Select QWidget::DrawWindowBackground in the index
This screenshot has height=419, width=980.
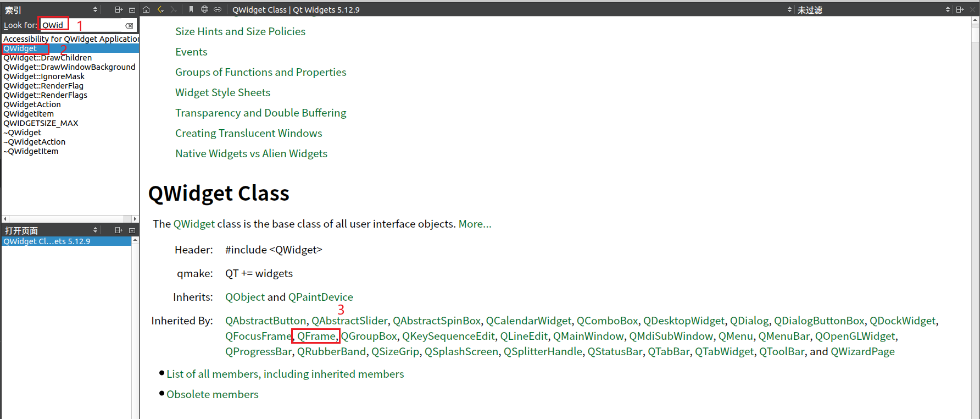tap(71, 67)
